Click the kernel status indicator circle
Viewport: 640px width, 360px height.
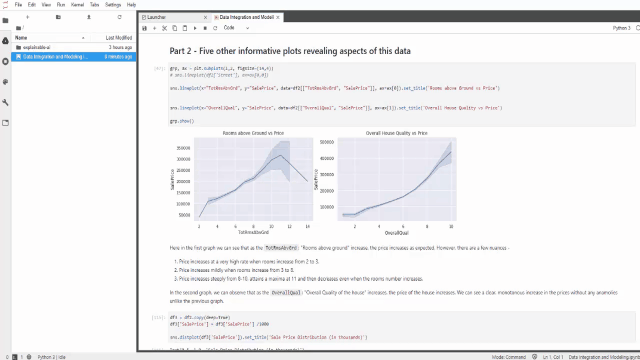pyautogui.click(x=638, y=28)
